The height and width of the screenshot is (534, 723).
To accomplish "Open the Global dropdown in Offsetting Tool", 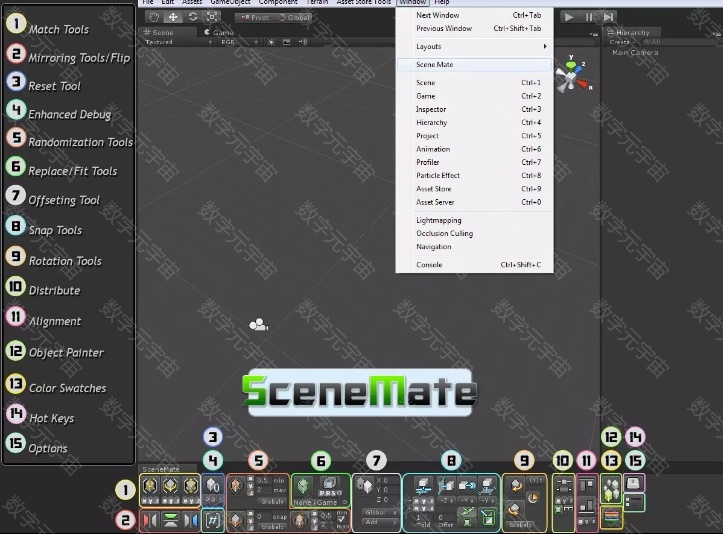I will (x=381, y=512).
